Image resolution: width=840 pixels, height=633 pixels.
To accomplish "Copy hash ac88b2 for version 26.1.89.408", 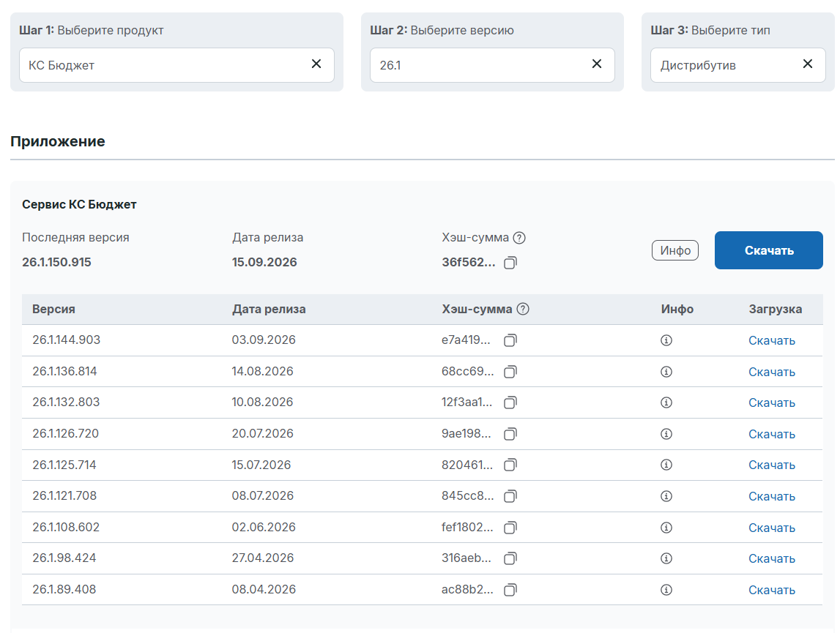I will pyautogui.click(x=510, y=590).
